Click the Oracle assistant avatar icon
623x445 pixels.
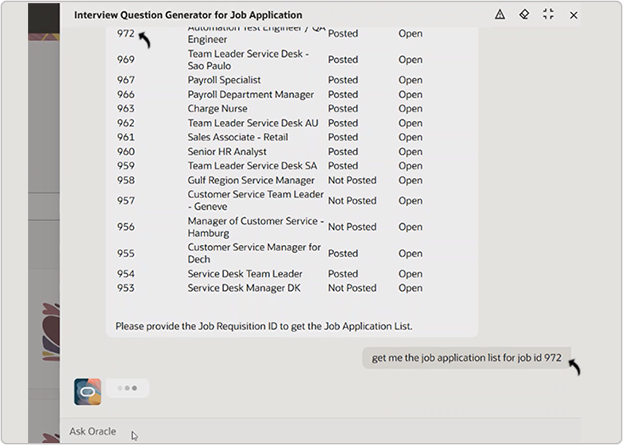(x=87, y=392)
